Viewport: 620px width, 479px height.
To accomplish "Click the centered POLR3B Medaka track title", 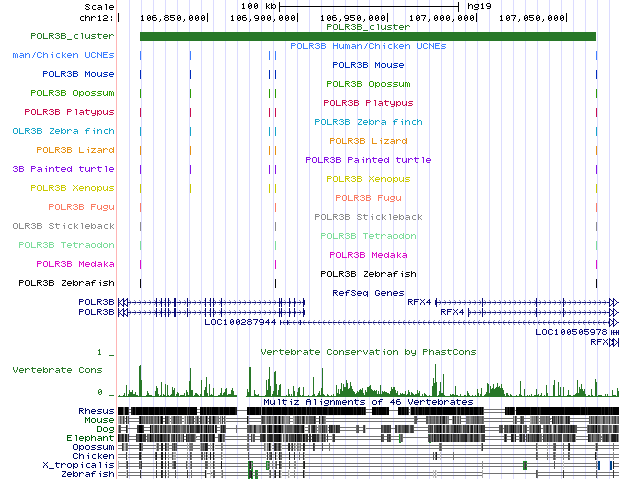I will 368,255.
